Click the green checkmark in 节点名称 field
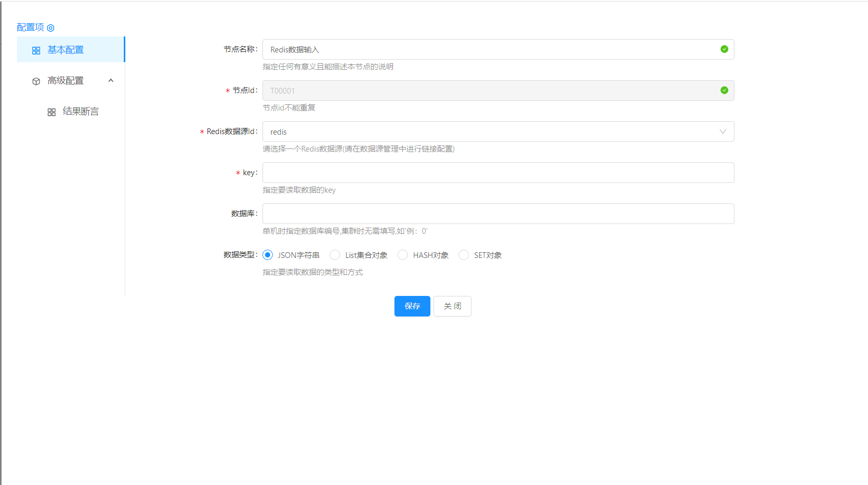868x485 pixels. coord(724,49)
